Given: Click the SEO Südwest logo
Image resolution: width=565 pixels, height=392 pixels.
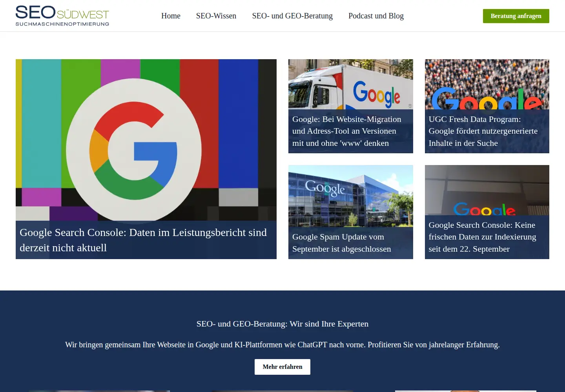Looking at the screenshot, I should point(62,16).
